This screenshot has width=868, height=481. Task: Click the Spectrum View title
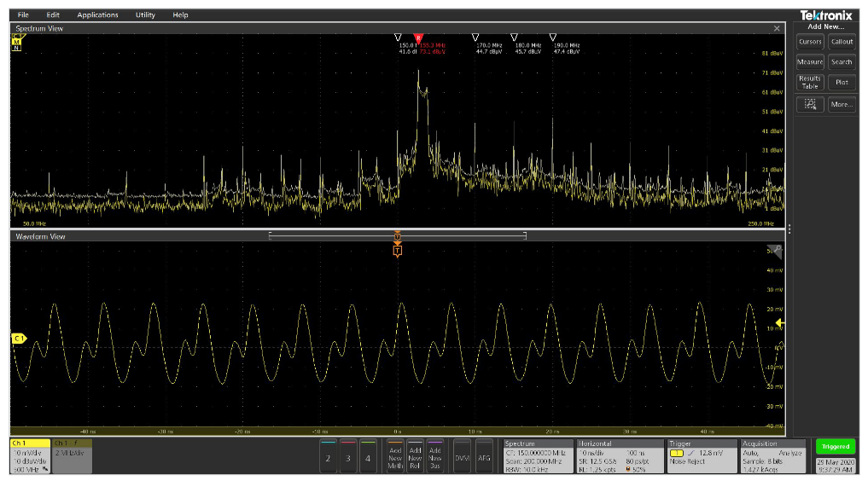39,28
